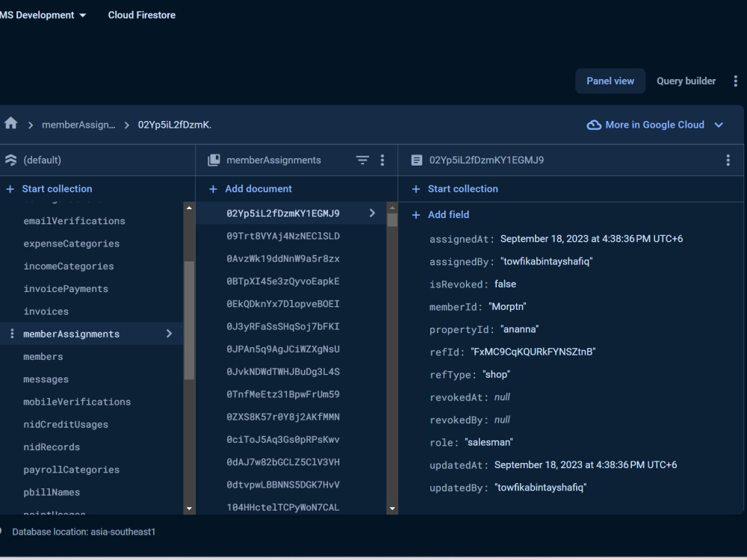Image resolution: width=747 pixels, height=560 pixels.
Task: Click plus icon next to Add document
Action: click(x=213, y=189)
